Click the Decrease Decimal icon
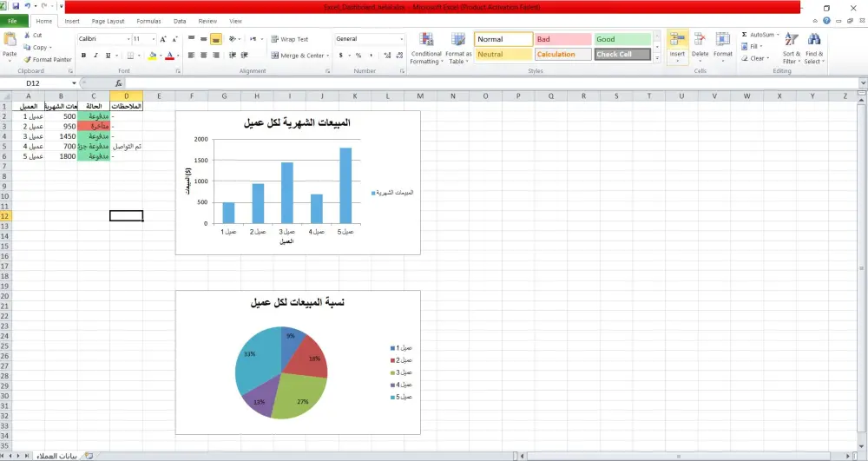 (x=399, y=56)
